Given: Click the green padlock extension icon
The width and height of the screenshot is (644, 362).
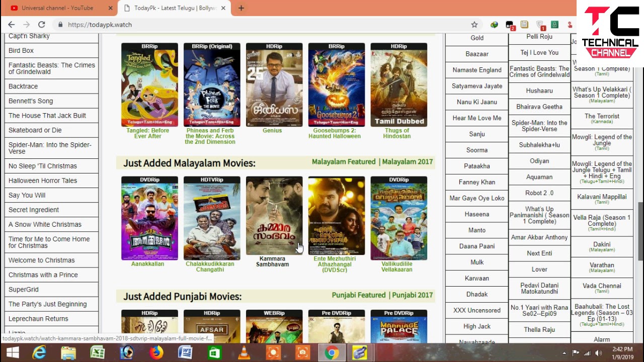Looking at the screenshot, I should pyautogui.click(x=554, y=25).
